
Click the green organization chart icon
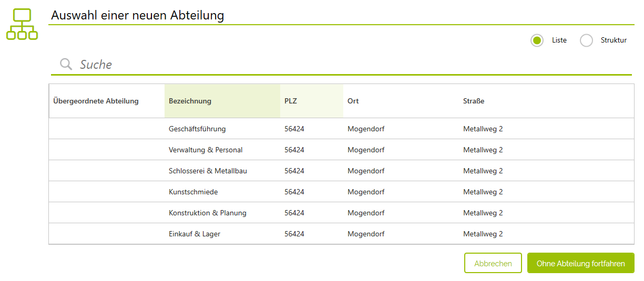(22, 24)
